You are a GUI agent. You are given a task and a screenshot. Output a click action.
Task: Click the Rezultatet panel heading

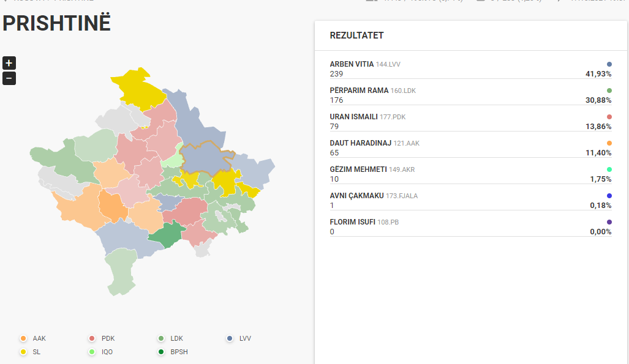click(356, 35)
